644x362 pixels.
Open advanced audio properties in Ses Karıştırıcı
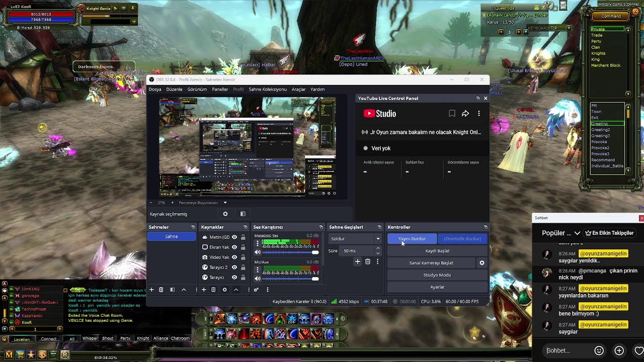click(256, 290)
